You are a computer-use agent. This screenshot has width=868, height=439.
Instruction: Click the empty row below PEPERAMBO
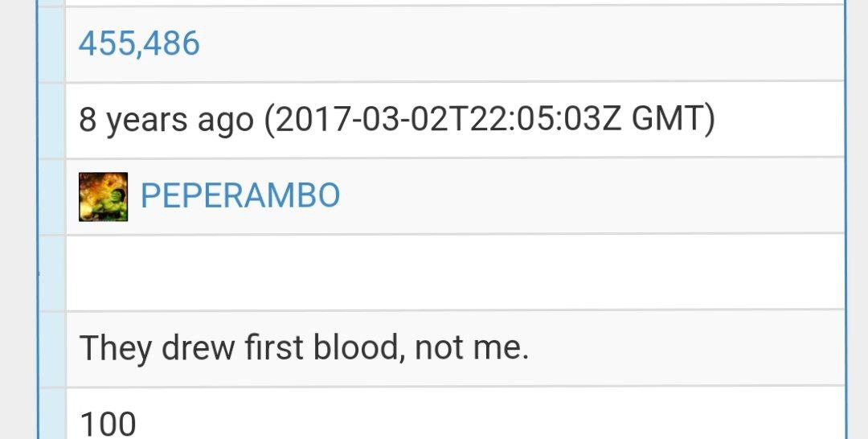[455, 273]
